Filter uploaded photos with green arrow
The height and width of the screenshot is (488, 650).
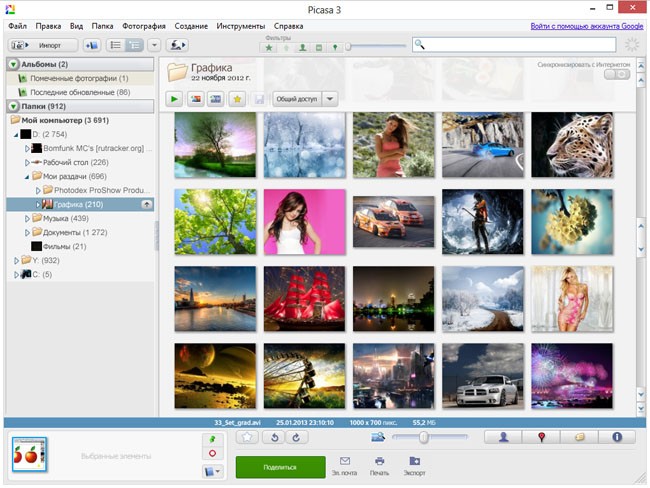[286, 48]
